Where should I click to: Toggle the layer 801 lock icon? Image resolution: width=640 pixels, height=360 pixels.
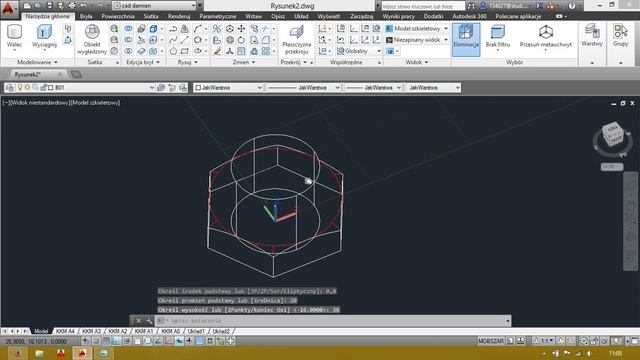pyautogui.click(x=43, y=87)
